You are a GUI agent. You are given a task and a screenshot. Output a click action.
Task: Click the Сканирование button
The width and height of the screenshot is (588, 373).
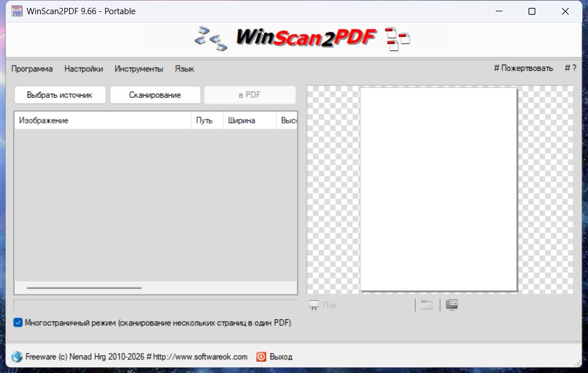(x=155, y=95)
